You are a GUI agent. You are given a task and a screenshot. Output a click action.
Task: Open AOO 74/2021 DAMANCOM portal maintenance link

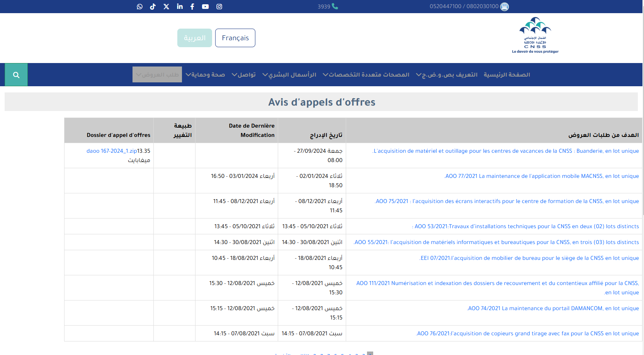point(553,308)
